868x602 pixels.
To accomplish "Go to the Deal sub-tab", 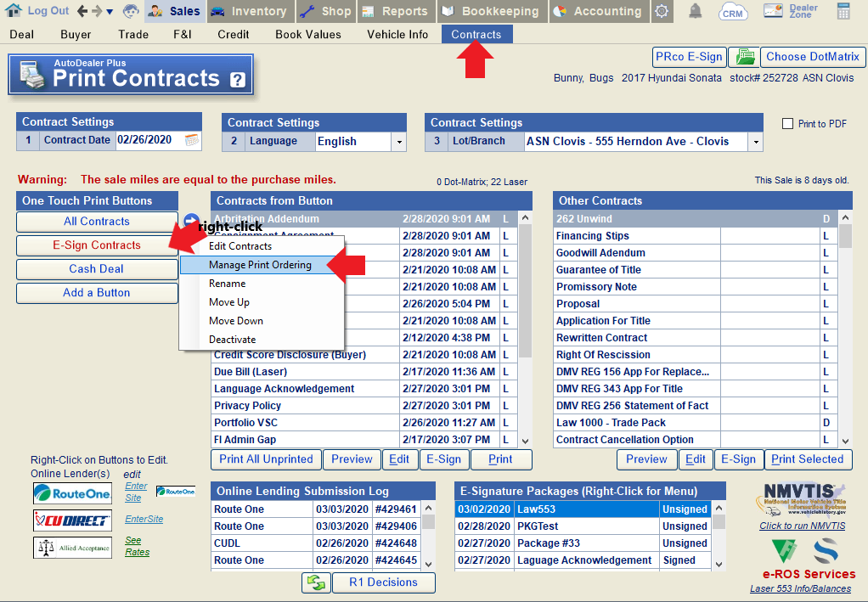I will coord(21,34).
